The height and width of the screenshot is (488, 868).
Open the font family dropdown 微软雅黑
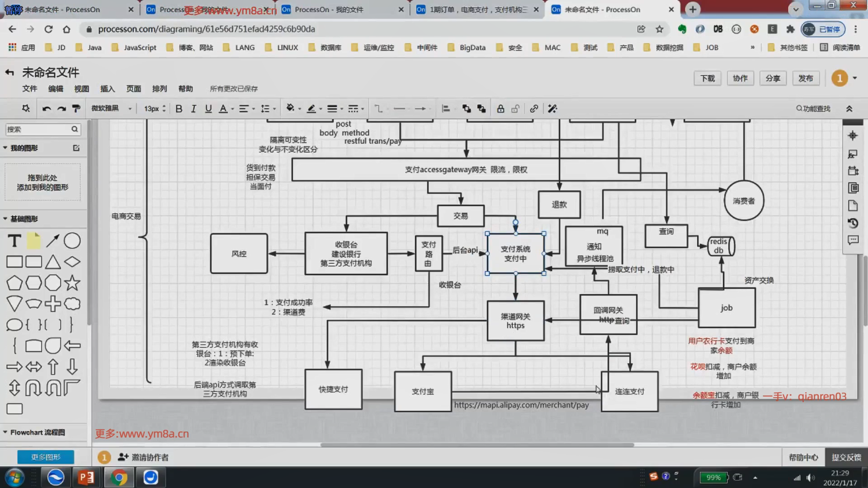point(111,108)
